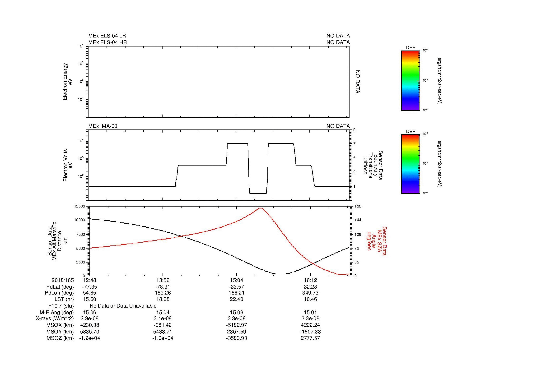Click the 'MSOY (km)' row label
Screen dimensions: 555x392
[x=60, y=332]
